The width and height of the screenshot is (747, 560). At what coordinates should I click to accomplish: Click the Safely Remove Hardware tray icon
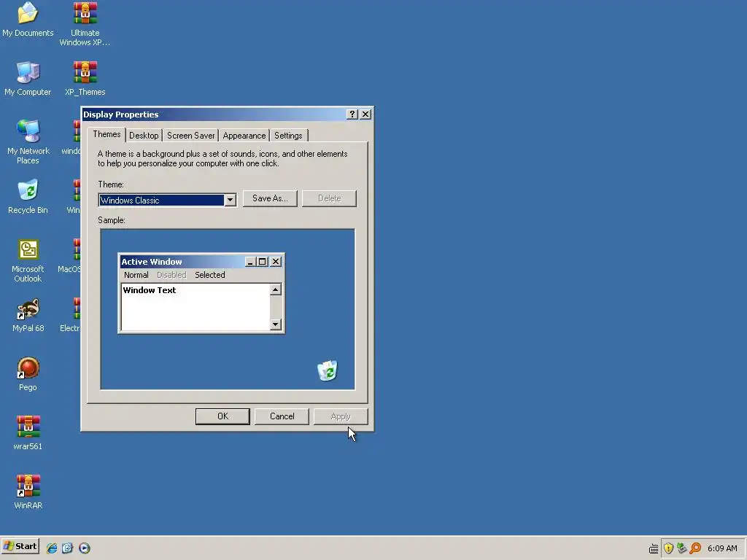pos(682,548)
